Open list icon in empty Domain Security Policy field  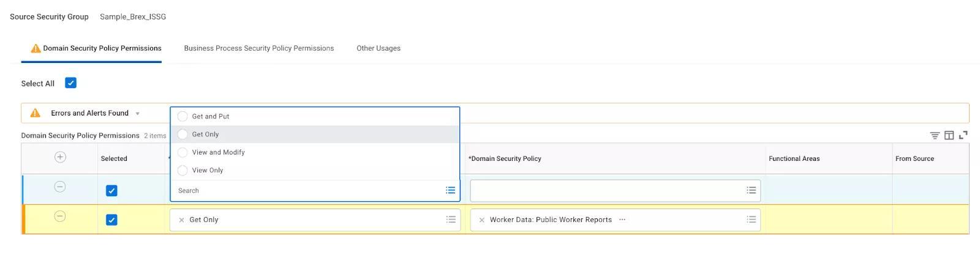pos(752,191)
